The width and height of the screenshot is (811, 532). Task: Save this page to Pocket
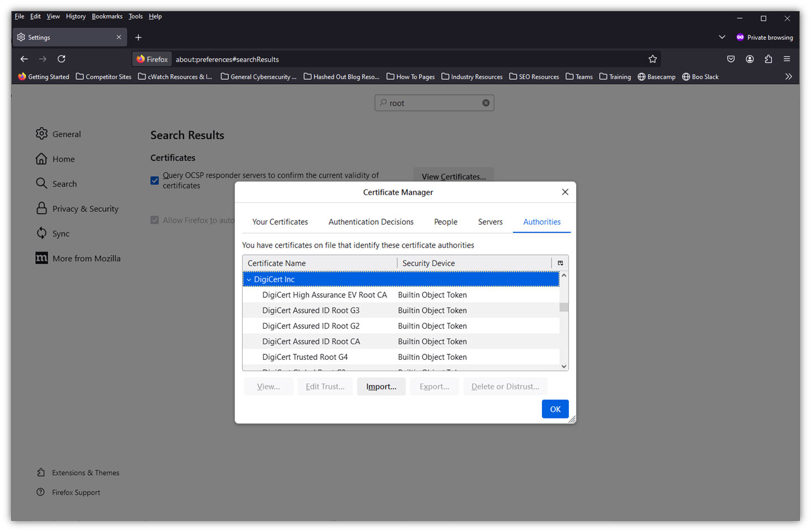730,59
